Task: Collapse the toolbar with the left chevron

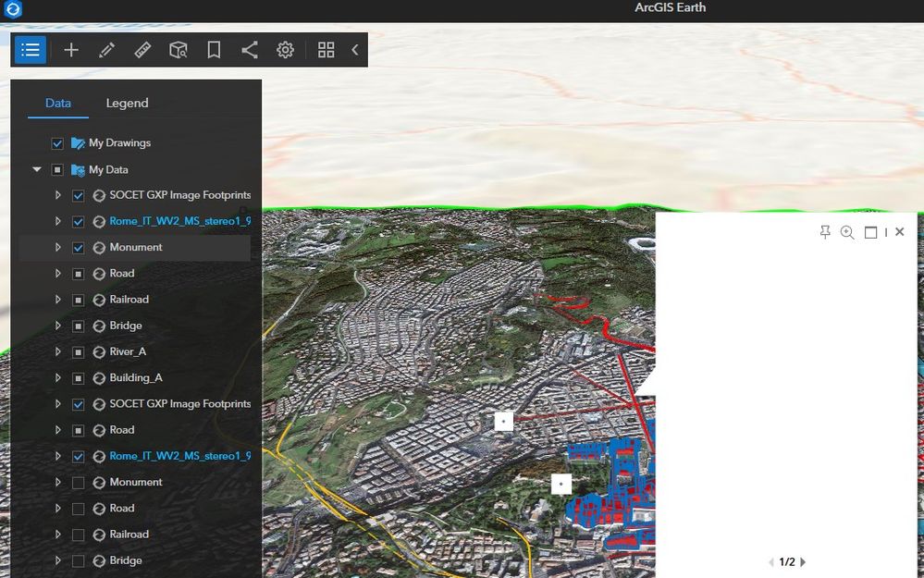Action: point(355,50)
